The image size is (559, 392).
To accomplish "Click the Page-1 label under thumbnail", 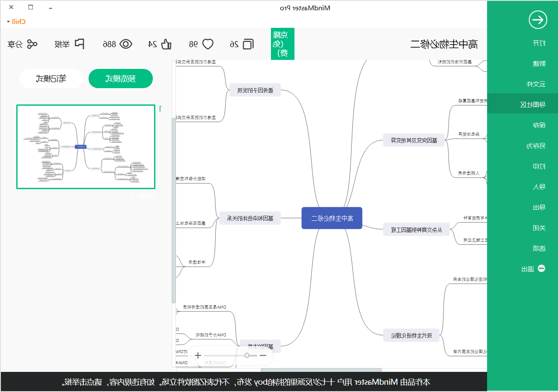I will [x=143, y=195].
